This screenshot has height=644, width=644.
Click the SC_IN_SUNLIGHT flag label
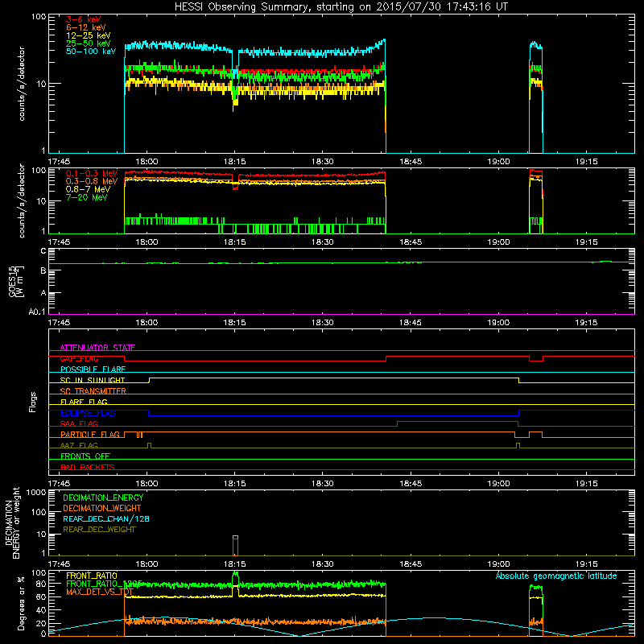tap(93, 380)
